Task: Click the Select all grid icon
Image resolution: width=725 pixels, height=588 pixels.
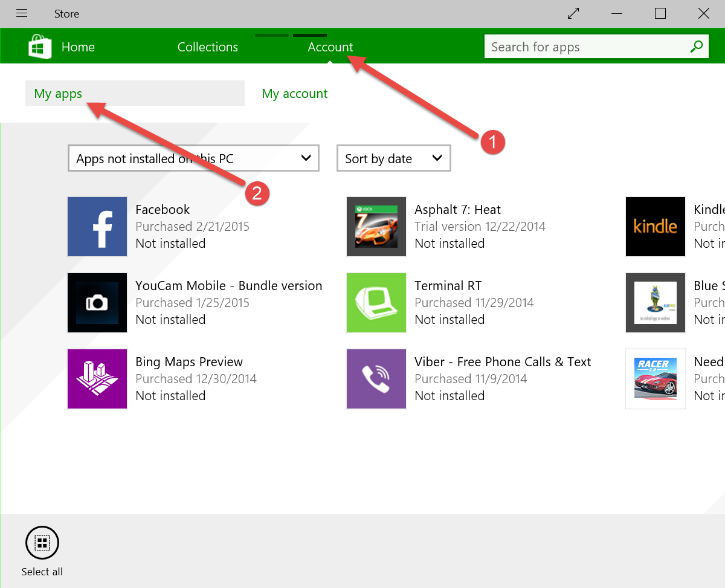Action: pos(42,543)
